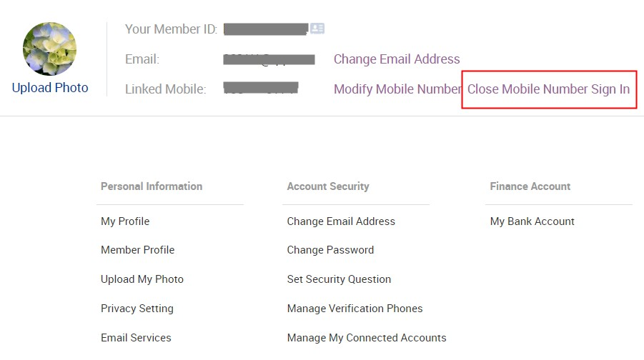
Task: Open Set Security Question
Action: pyautogui.click(x=339, y=279)
